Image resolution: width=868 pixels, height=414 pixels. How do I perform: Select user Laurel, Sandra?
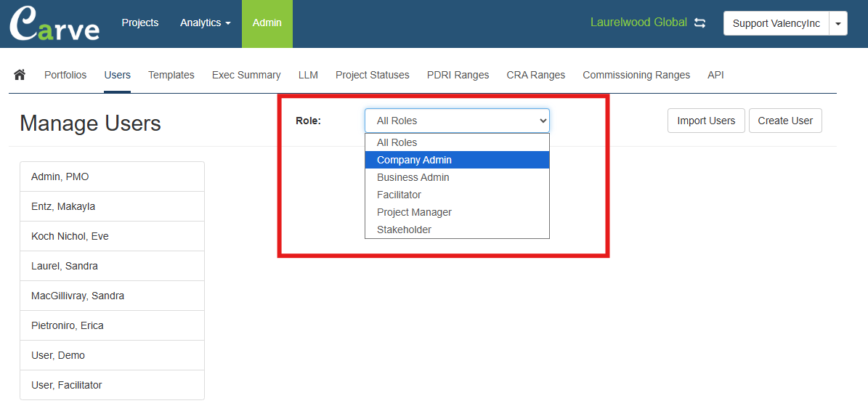coord(113,267)
